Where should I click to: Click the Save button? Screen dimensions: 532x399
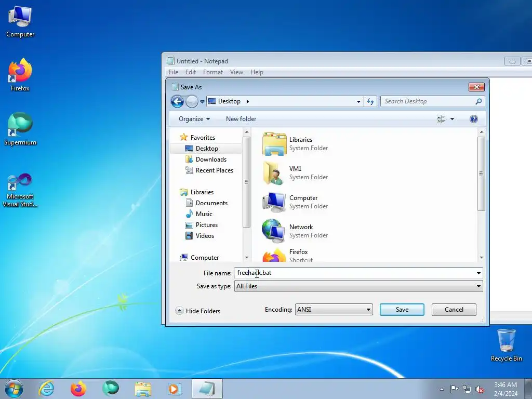(x=402, y=310)
